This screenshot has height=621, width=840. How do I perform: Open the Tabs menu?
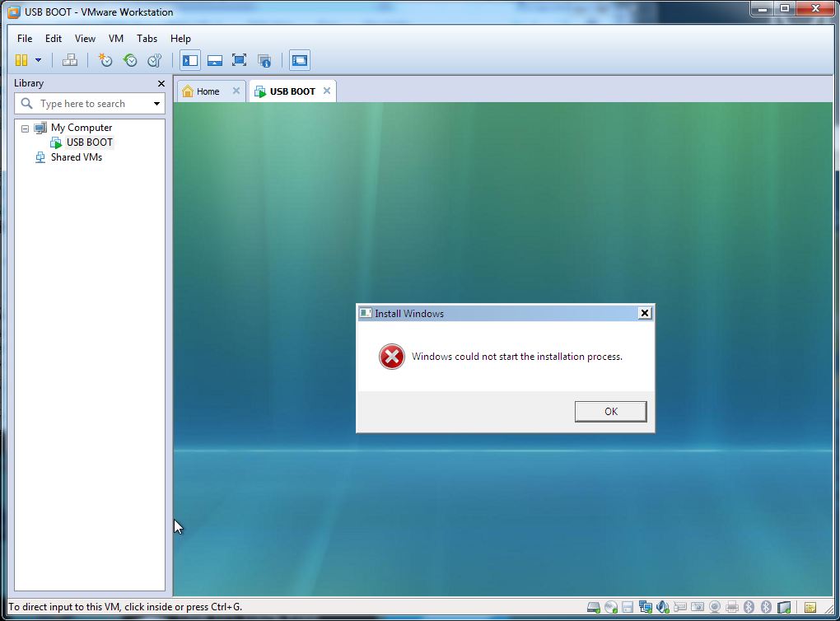(147, 39)
